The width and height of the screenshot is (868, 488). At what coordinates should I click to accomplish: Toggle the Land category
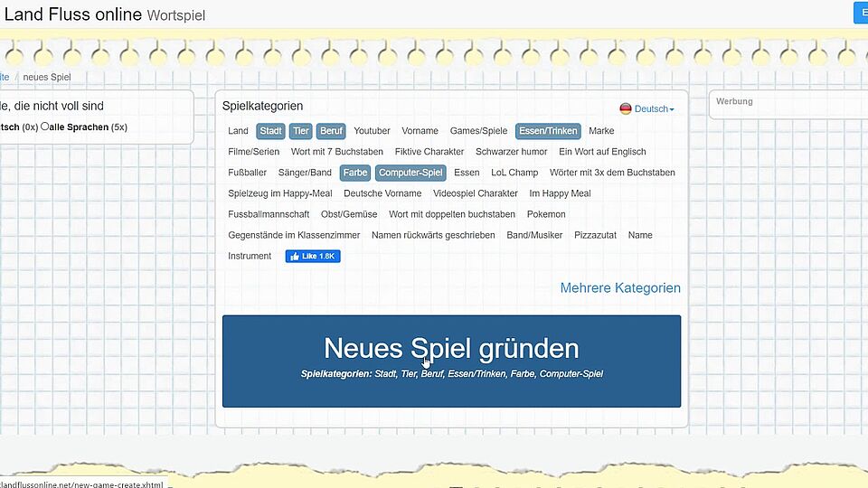click(238, 131)
